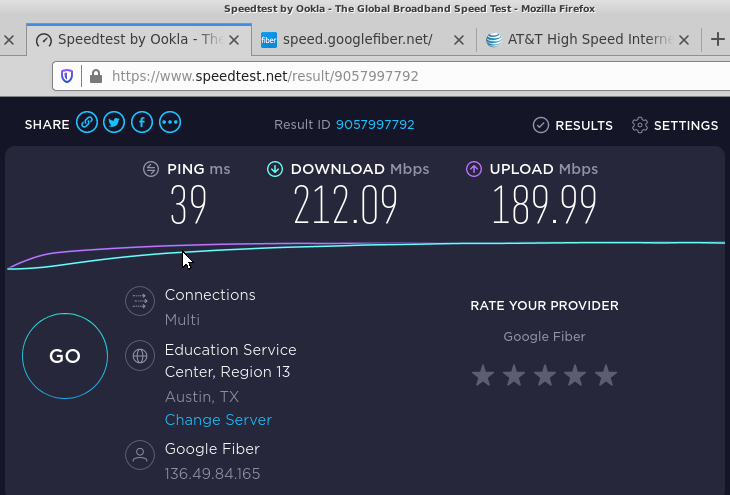Close the speed.googlefiber.net tab
Viewport: 730px width, 495px height.
pos(459,41)
